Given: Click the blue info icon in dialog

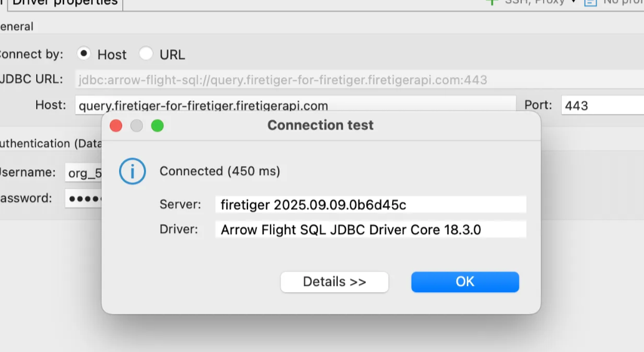Looking at the screenshot, I should (132, 171).
